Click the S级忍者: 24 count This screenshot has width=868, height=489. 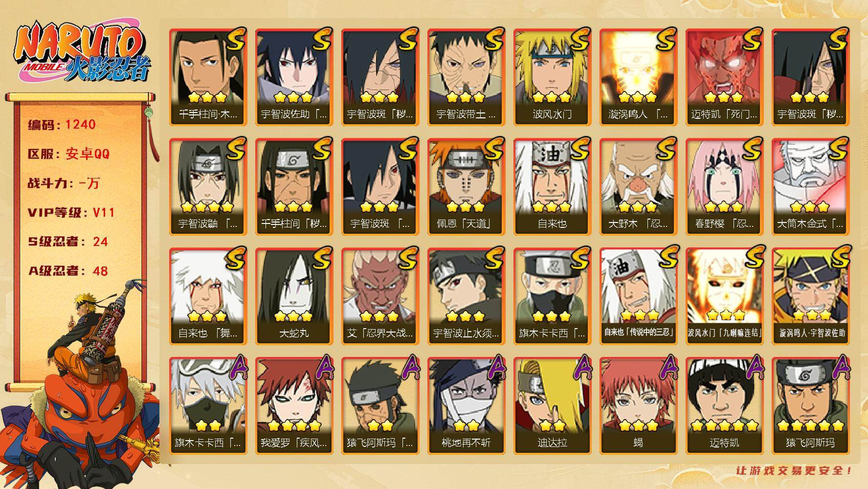click(67, 242)
